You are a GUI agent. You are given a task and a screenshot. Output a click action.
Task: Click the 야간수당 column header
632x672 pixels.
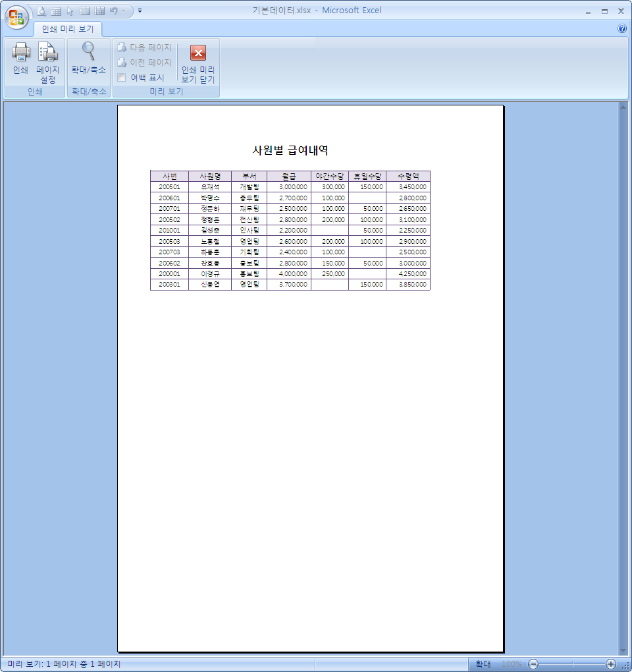[330, 176]
